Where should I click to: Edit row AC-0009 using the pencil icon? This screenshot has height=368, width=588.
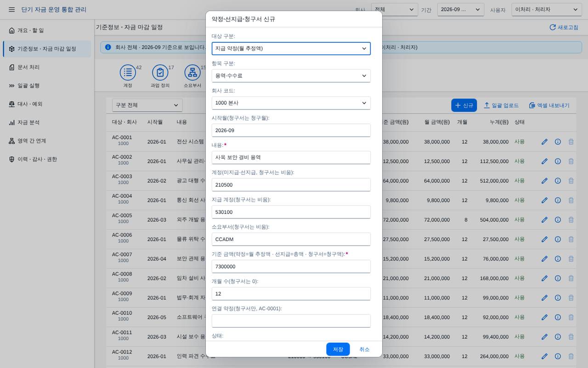pyautogui.click(x=544, y=298)
